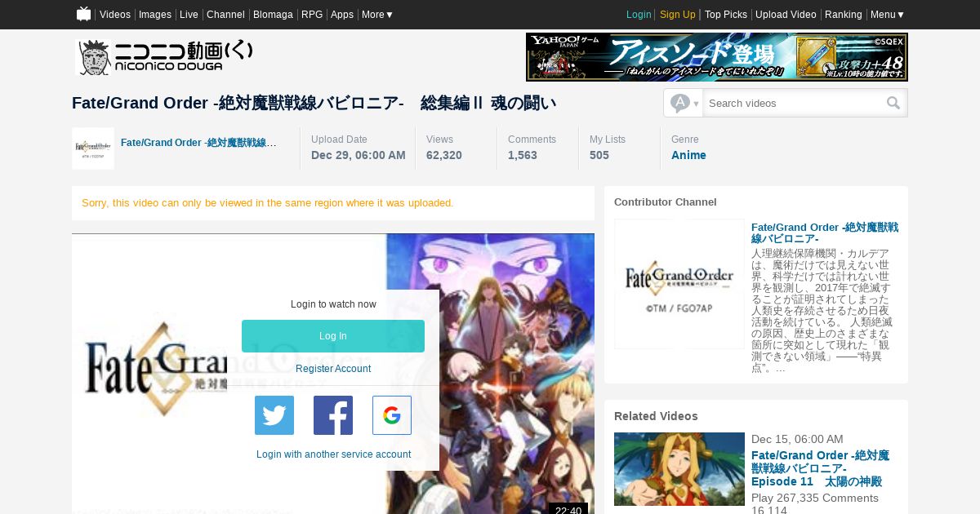The width and height of the screenshot is (980, 514).
Task: Open the Yahoo game banner advertisement
Action: pos(717,57)
